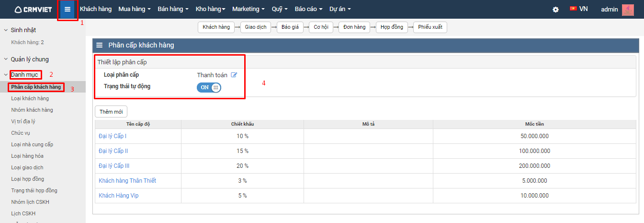Open the Mua hàng dropdown menu

(134, 9)
